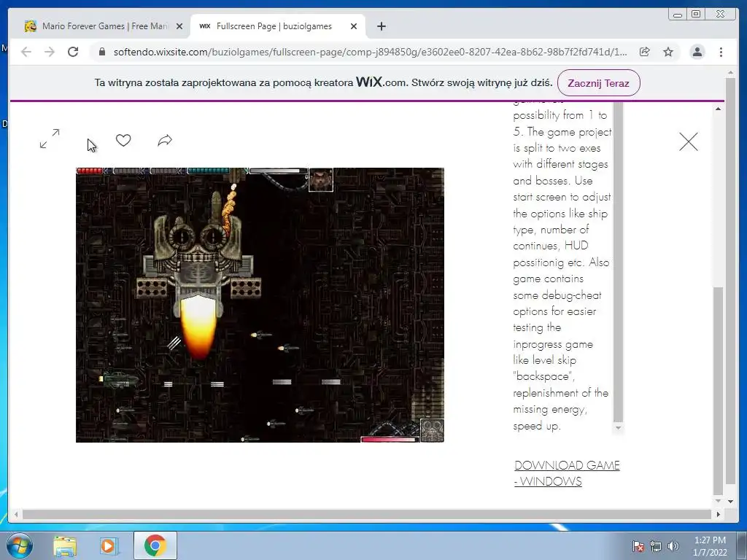Share the image with the arrow icon

pyautogui.click(x=165, y=140)
